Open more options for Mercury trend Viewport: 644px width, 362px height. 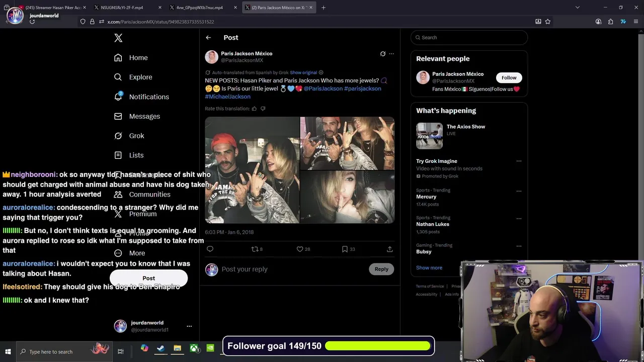point(519,191)
